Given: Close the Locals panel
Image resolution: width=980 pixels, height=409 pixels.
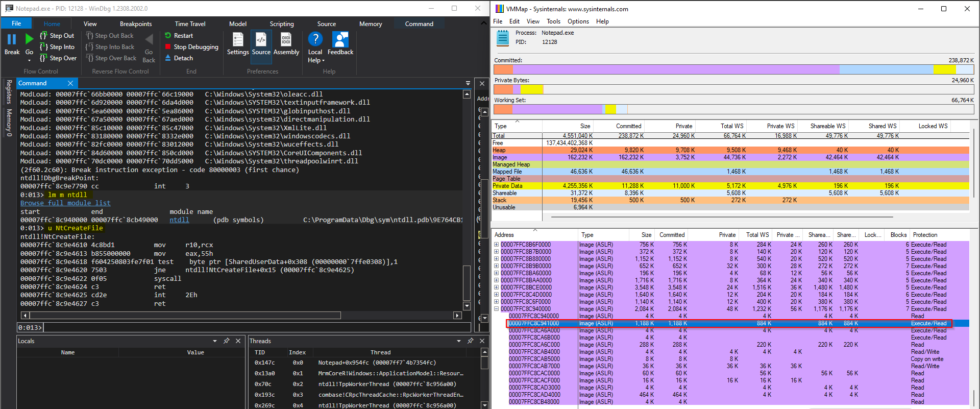Looking at the screenshot, I should (238, 341).
